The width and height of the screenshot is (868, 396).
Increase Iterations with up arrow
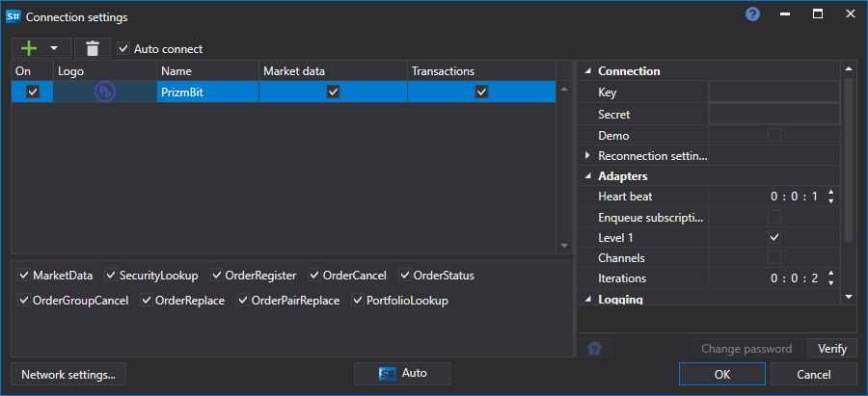[831, 274]
